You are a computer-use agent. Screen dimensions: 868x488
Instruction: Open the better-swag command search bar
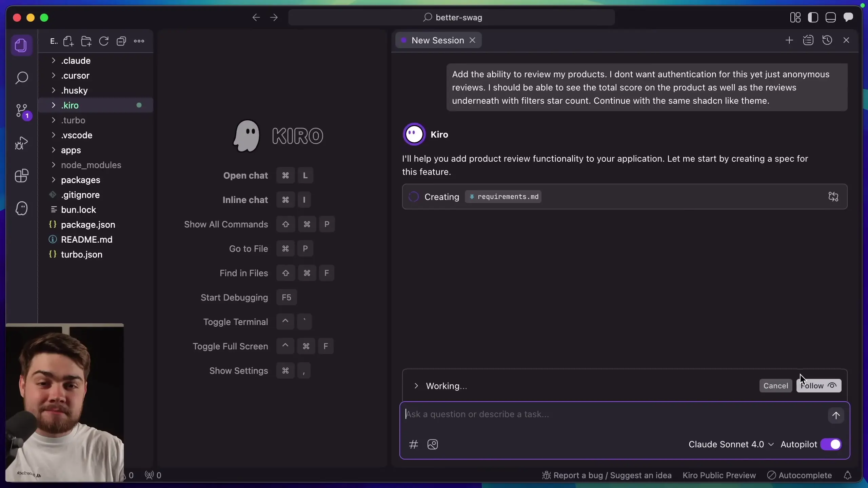click(x=452, y=17)
